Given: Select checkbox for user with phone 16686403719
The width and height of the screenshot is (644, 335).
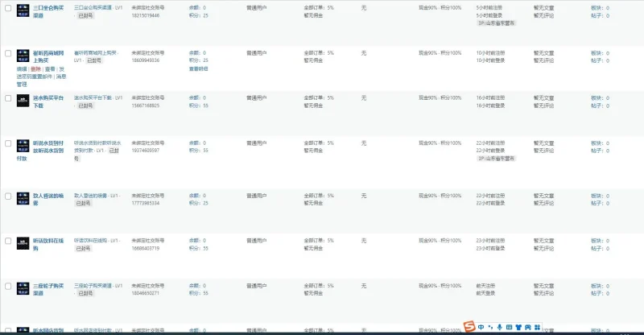Looking at the screenshot, I should point(8,241).
